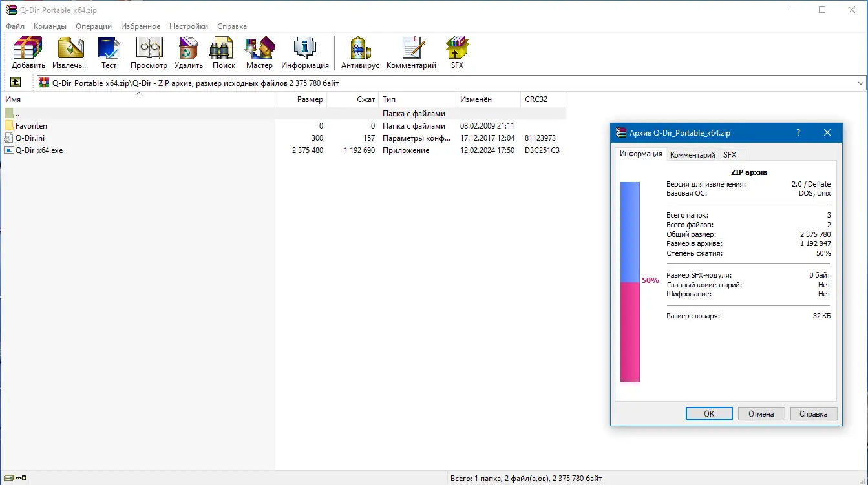Click the packed size 1 192 690
The height and width of the screenshot is (485, 868).
tap(359, 150)
